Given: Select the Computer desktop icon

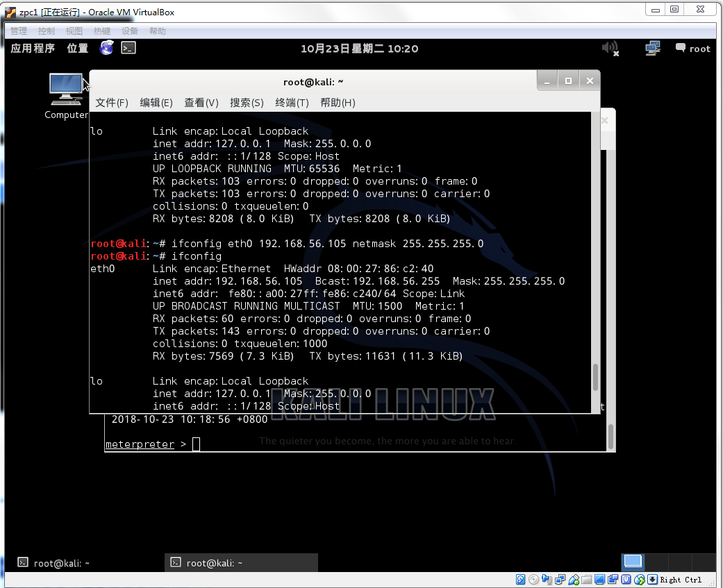Looking at the screenshot, I should [x=66, y=96].
